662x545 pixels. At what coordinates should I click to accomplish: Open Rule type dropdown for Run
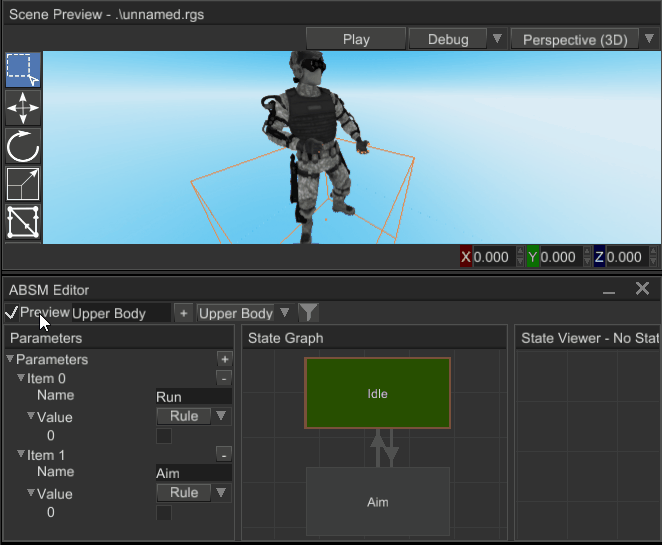coord(192,416)
